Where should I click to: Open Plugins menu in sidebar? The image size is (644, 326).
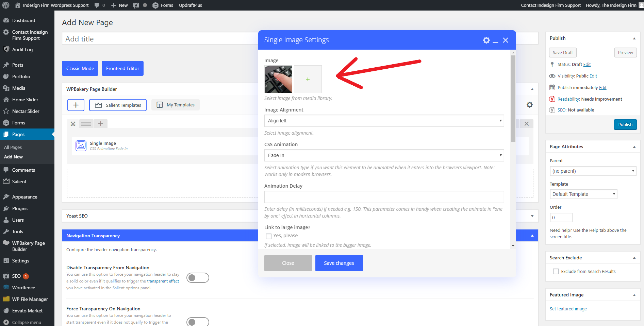20,208
